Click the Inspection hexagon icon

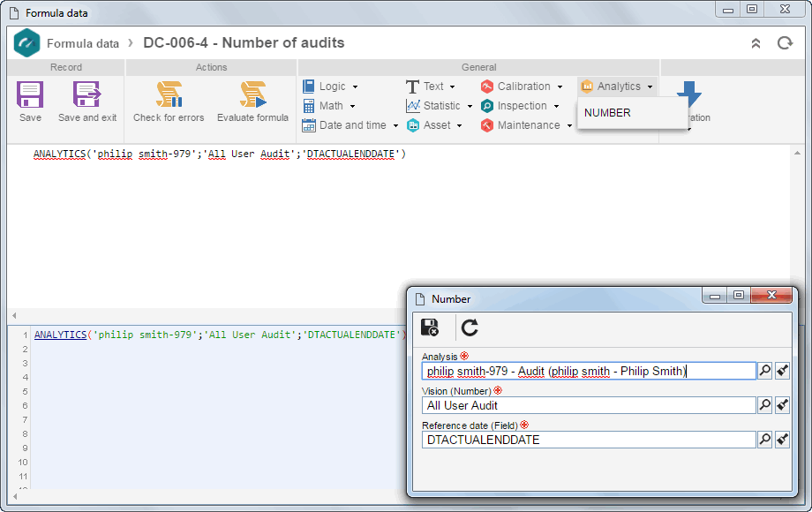tap(487, 106)
